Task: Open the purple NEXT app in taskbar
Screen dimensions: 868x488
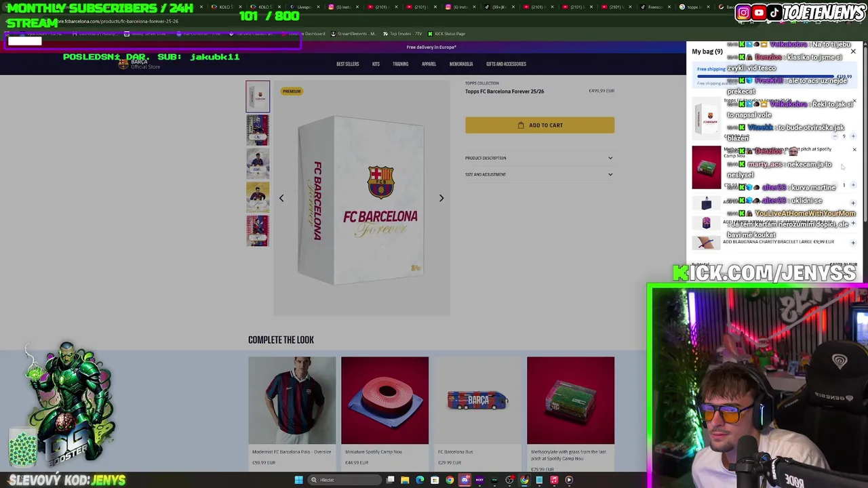Action: 479,480
